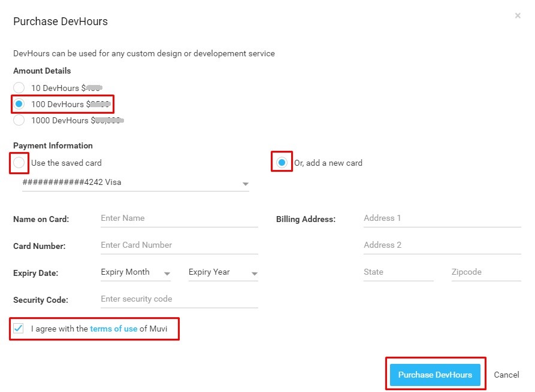The height and width of the screenshot is (392, 535).
Task: Click the Enter Card Number field
Action: [x=179, y=245]
